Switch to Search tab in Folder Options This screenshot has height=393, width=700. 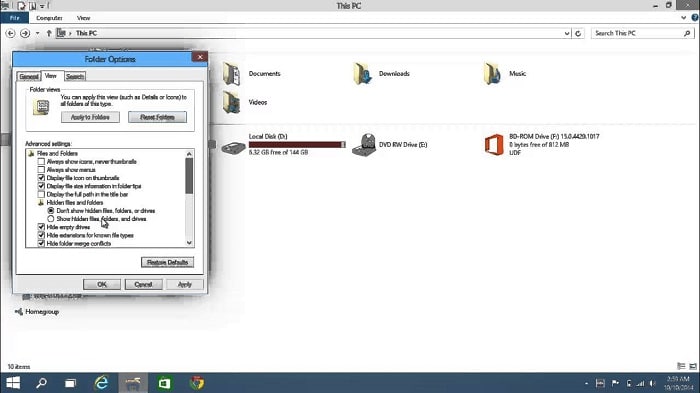coord(75,76)
